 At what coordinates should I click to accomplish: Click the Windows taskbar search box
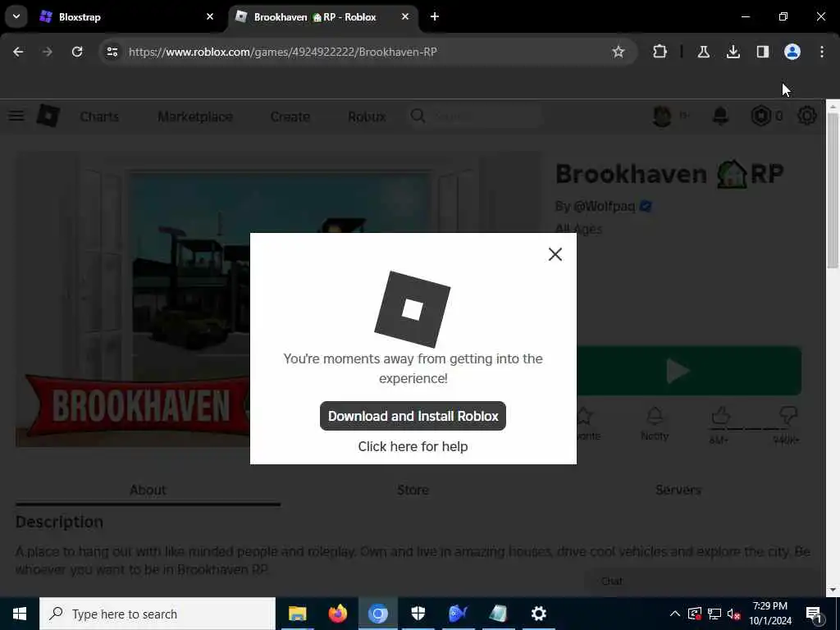click(x=157, y=614)
